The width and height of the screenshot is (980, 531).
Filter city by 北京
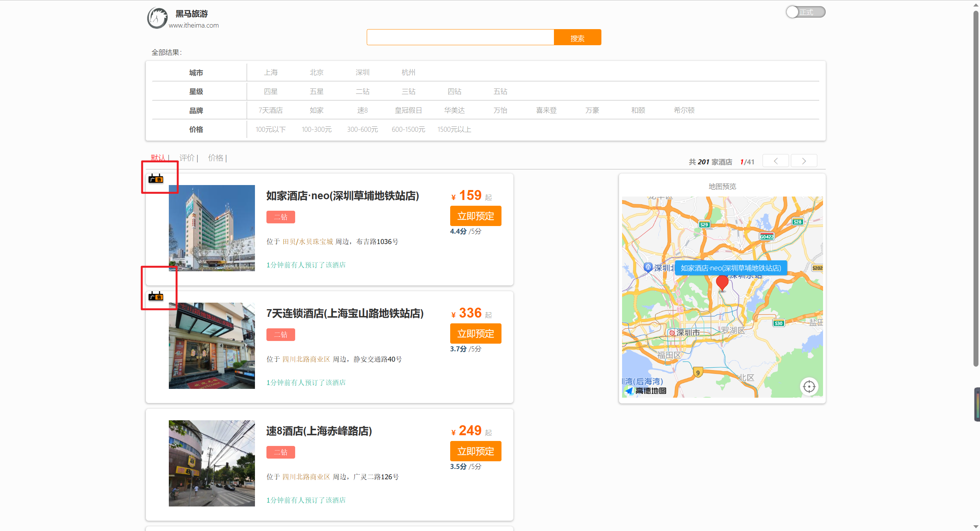coord(317,72)
